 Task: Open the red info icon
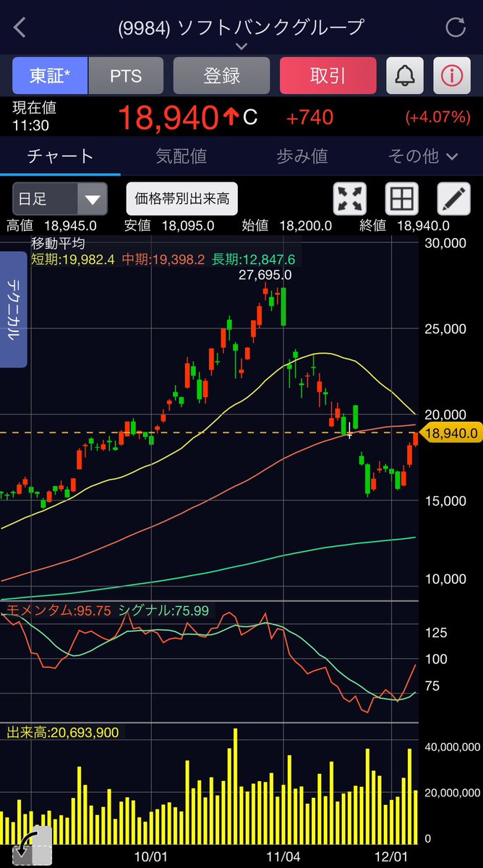[453, 76]
